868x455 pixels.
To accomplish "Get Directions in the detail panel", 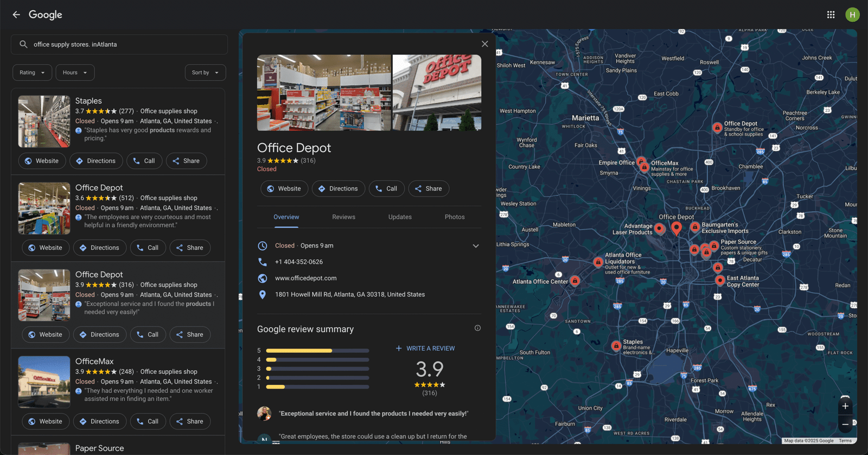I will 339,188.
